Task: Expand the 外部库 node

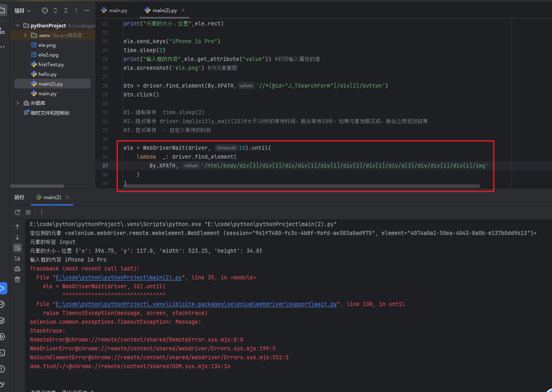Action: [18, 103]
